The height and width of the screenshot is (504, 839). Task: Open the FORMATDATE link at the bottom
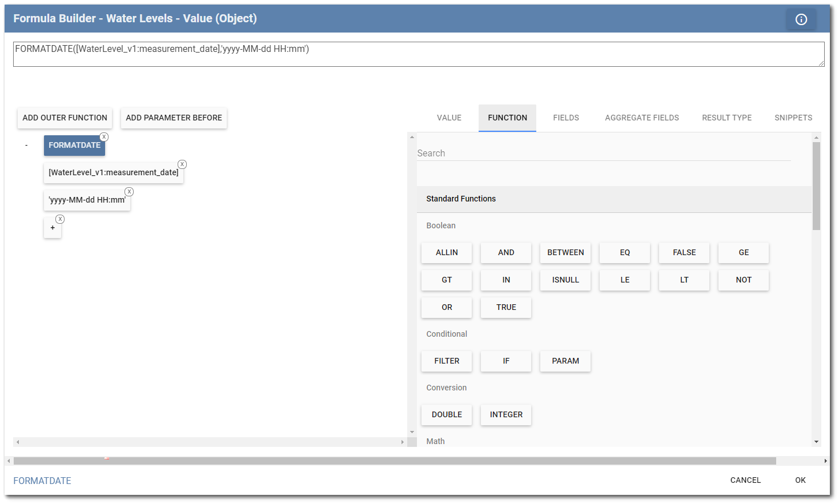(x=42, y=480)
